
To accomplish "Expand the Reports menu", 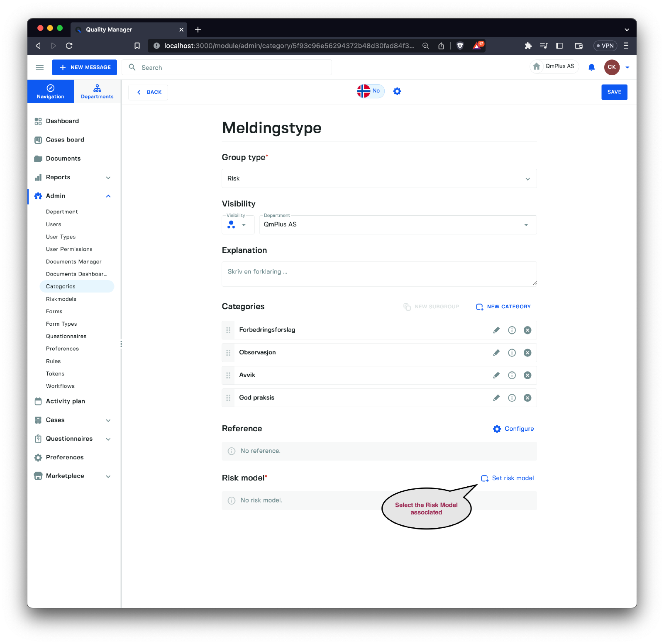I will pyautogui.click(x=108, y=178).
